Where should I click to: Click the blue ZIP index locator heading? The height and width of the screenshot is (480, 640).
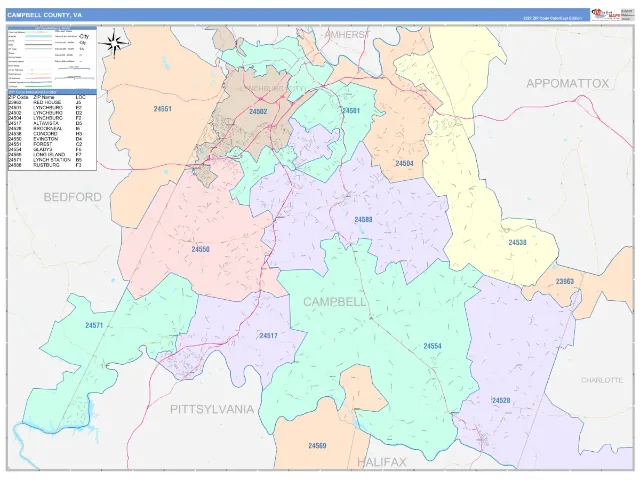point(52,92)
